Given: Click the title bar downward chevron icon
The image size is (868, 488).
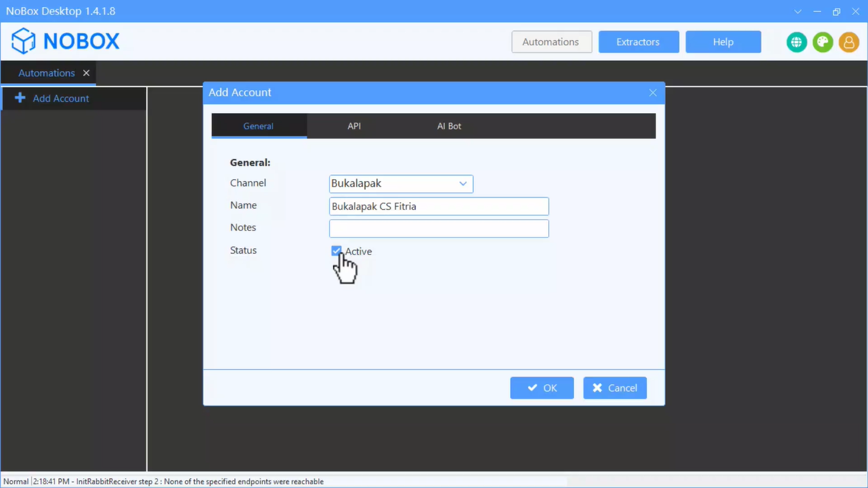Looking at the screenshot, I should 797,11.
